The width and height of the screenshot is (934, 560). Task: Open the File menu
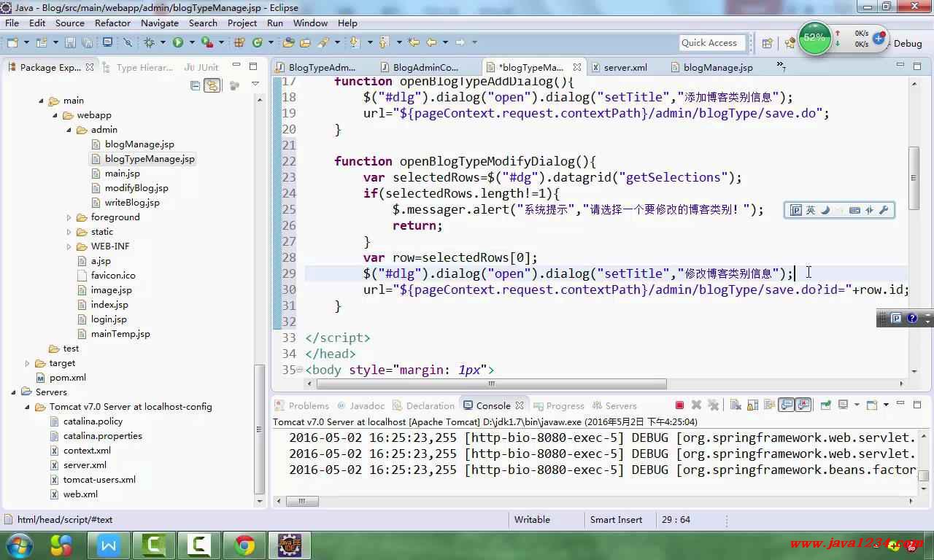(x=12, y=23)
